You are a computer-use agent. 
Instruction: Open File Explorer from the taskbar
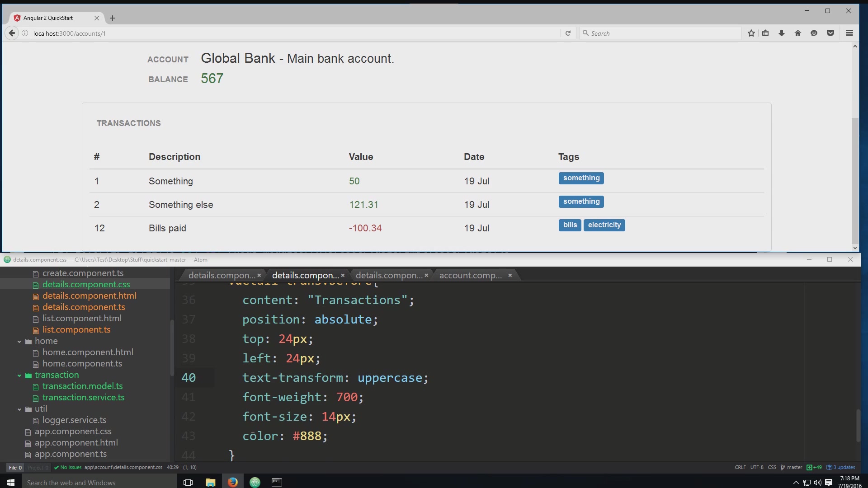click(210, 482)
